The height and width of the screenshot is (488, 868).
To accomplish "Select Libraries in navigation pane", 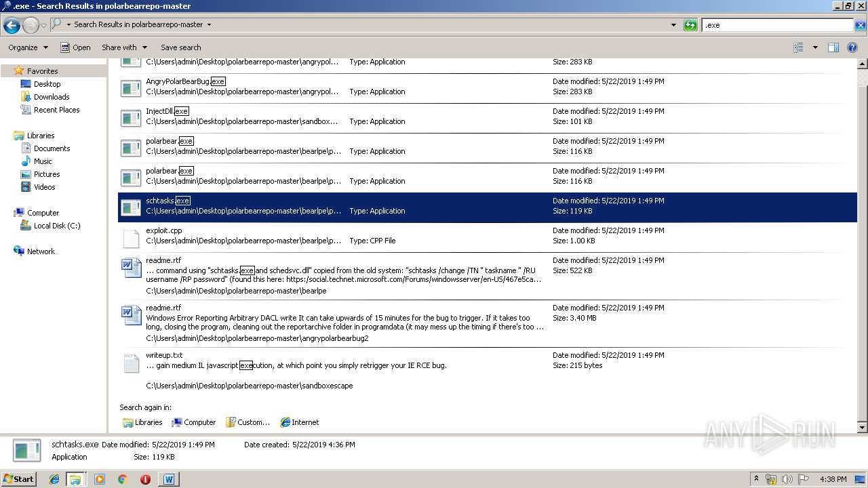I will pos(41,136).
